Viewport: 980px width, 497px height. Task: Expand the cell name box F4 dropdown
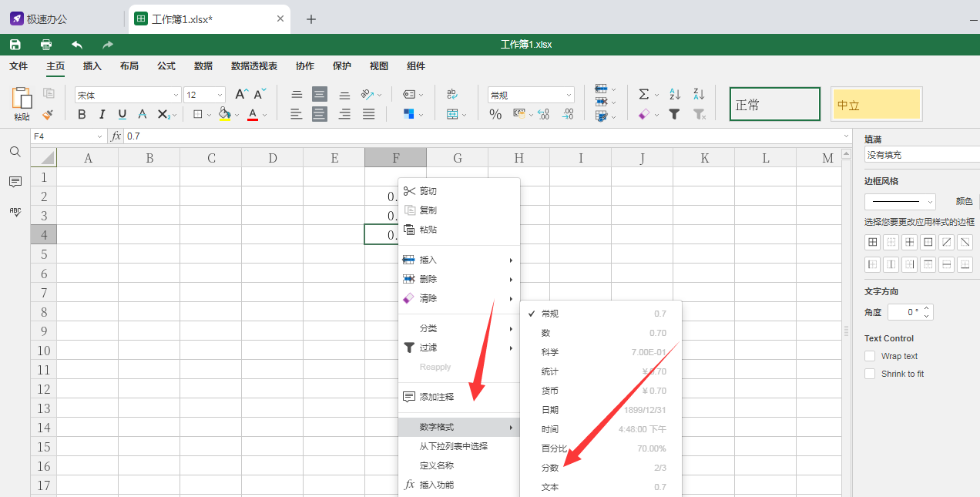click(x=99, y=136)
